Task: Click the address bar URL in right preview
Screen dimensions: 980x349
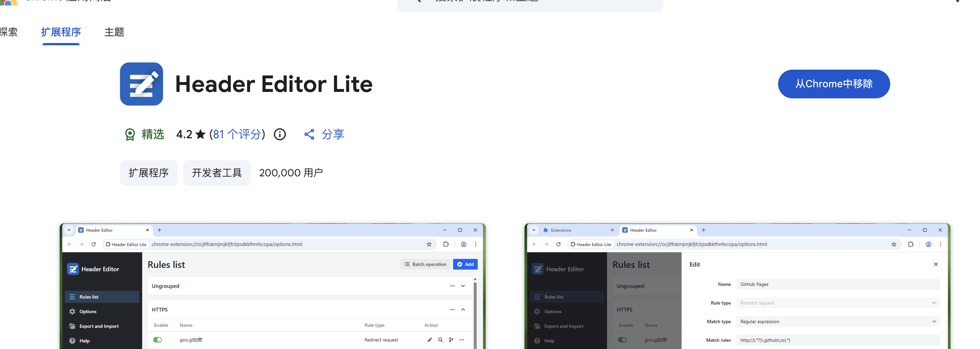Action: coord(691,244)
